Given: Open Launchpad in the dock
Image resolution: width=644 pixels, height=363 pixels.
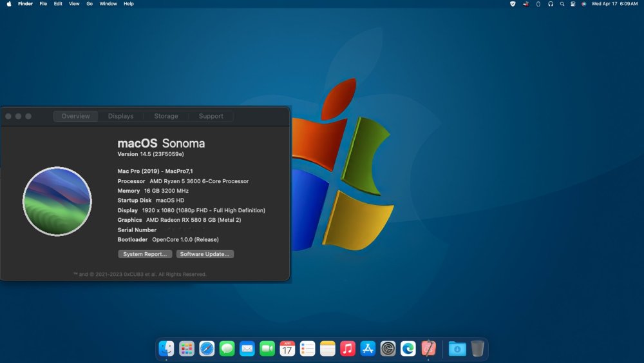Looking at the screenshot, I should [187, 349].
